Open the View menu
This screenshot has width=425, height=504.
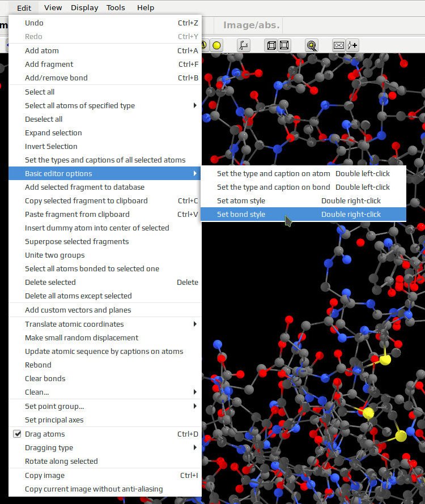tap(53, 8)
